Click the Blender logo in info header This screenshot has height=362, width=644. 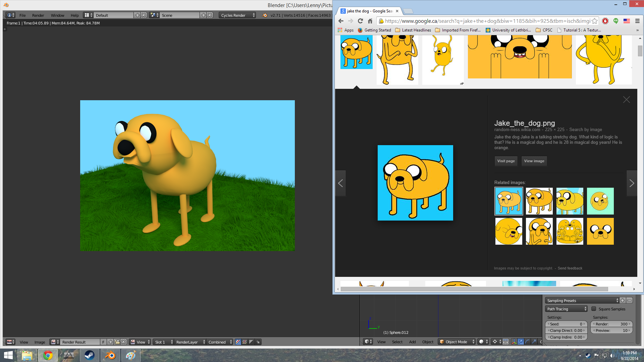[x=265, y=15]
